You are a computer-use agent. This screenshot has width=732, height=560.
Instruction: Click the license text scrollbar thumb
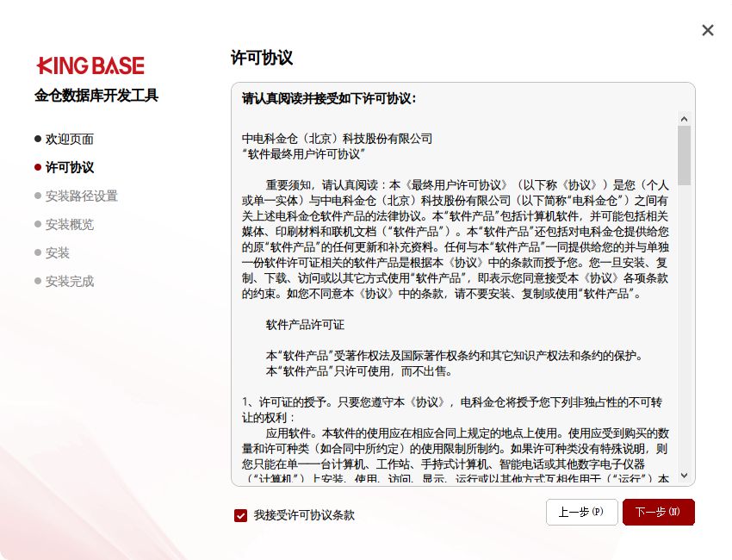click(x=684, y=156)
